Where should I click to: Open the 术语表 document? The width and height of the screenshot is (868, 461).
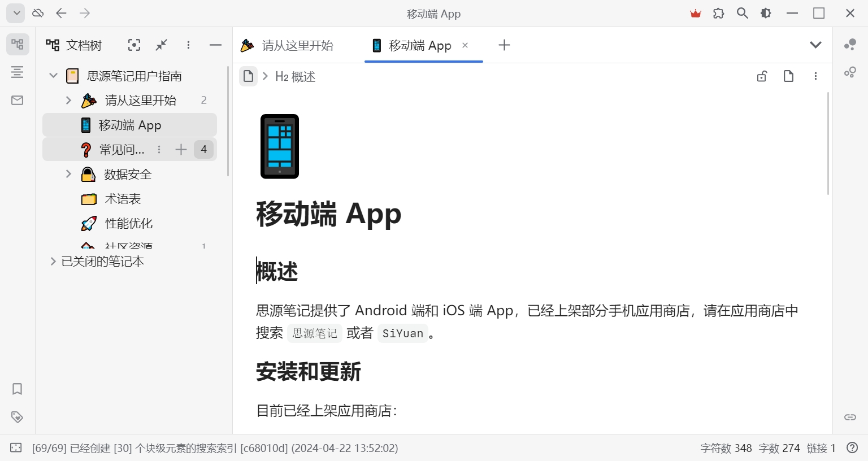[x=123, y=199]
